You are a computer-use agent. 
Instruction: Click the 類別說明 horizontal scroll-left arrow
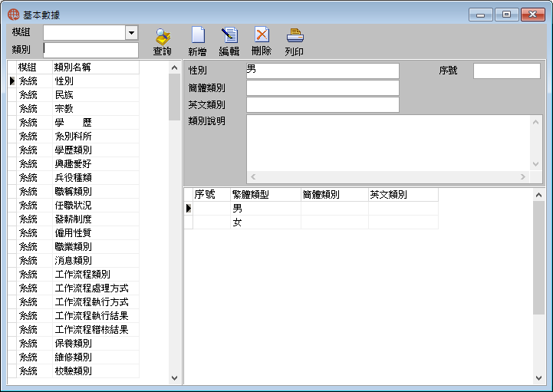click(253, 176)
